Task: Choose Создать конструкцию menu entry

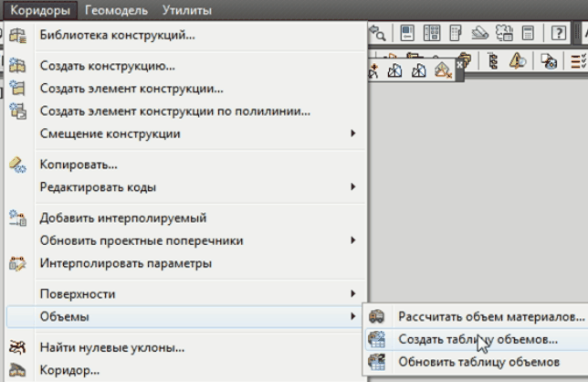Action: tap(107, 67)
